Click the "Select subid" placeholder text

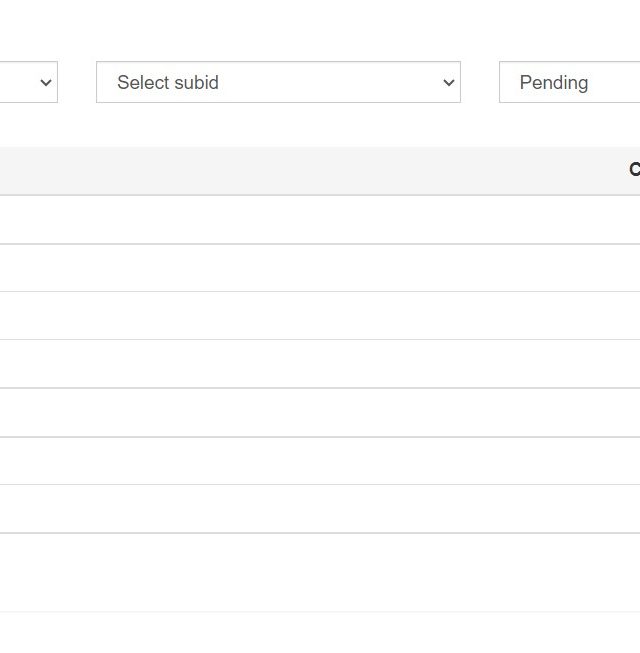click(x=168, y=82)
